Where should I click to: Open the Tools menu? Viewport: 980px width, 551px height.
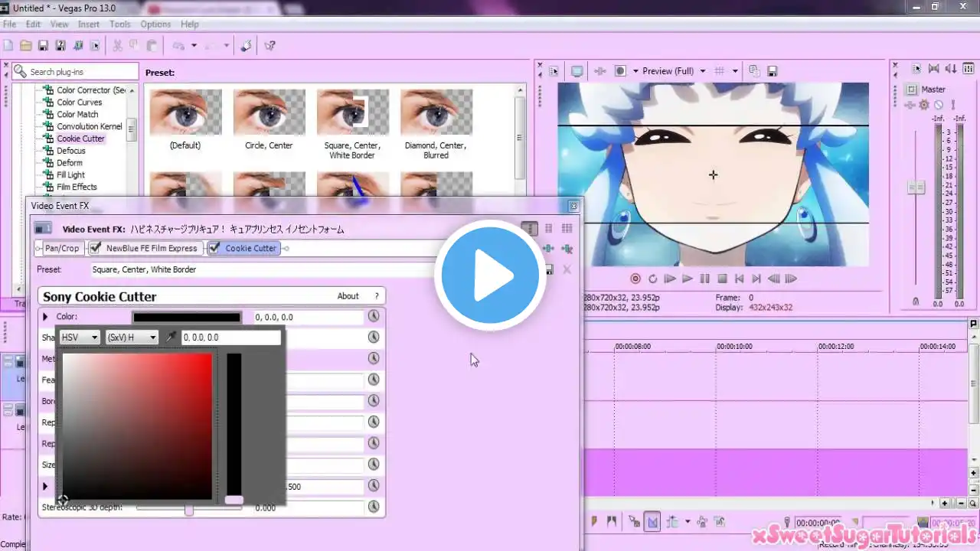(x=120, y=24)
